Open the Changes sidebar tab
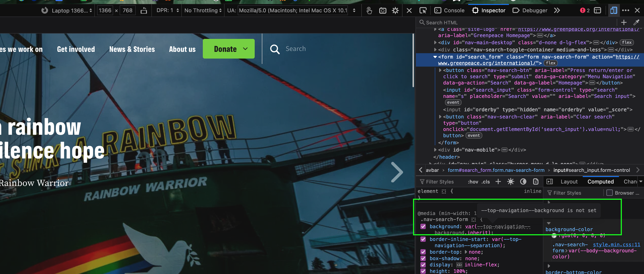The width and height of the screenshot is (644, 274). pos(630,181)
